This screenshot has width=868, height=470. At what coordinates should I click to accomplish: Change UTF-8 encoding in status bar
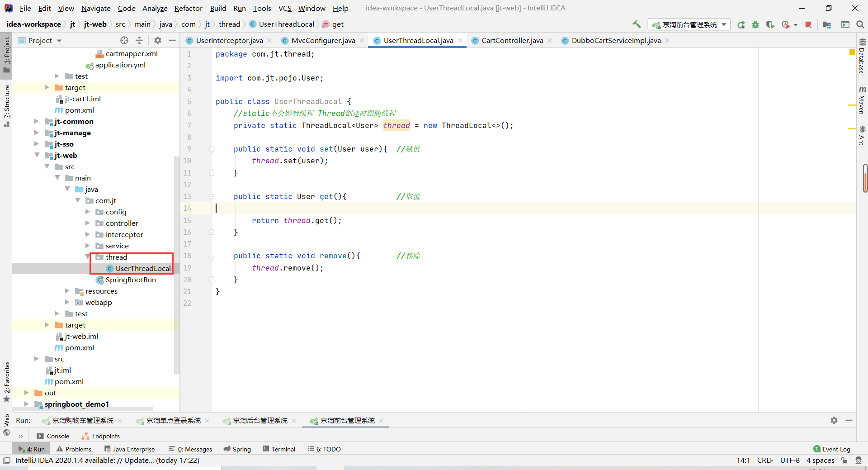[x=790, y=461]
